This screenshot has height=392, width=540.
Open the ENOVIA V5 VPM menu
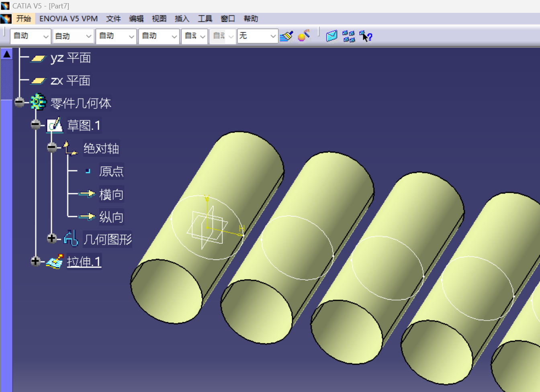click(x=68, y=18)
